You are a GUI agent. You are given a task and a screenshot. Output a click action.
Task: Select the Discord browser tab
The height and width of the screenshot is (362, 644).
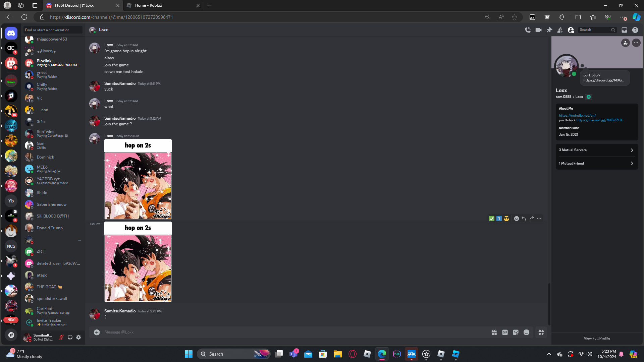pos(83,5)
